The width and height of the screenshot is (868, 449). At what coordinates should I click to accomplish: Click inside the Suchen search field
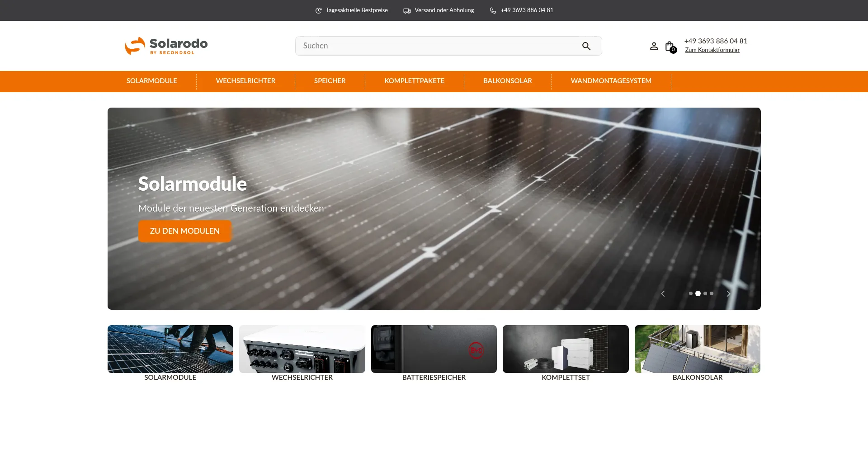click(x=429, y=46)
